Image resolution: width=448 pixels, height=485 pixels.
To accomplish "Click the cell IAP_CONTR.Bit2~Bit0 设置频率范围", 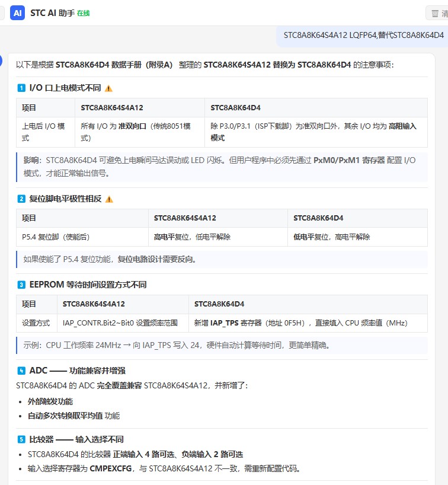I will [x=123, y=323].
